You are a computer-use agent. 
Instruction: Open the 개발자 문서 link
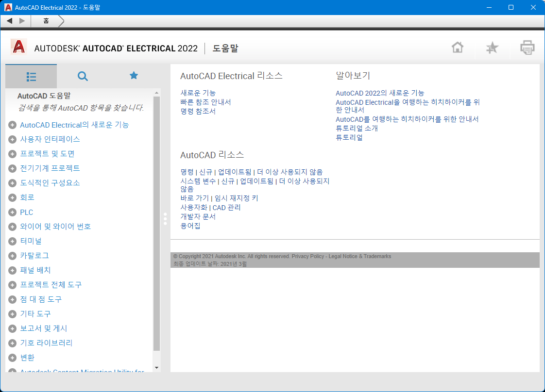tap(198, 217)
